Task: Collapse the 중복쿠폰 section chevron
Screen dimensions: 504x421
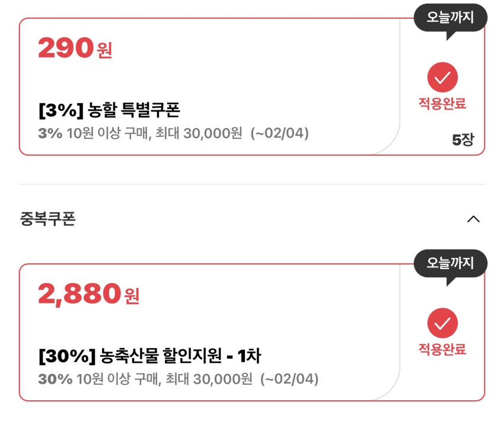Action: click(473, 219)
